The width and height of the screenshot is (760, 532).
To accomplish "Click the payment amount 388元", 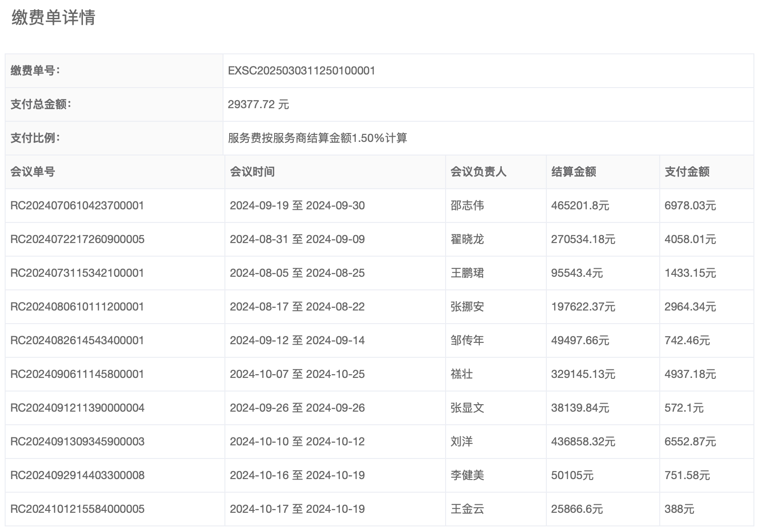I will click(x=679, y=509).
